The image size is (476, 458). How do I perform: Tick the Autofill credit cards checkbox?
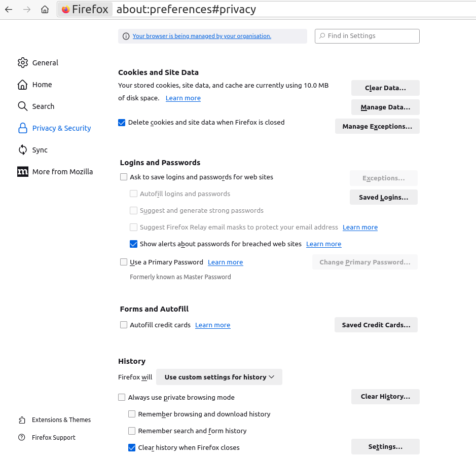pos(124,325)
